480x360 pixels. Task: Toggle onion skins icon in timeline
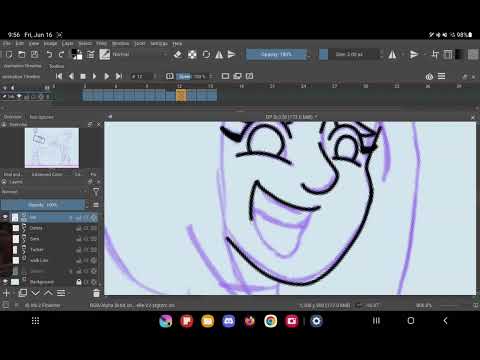click(x=429, y=77)
